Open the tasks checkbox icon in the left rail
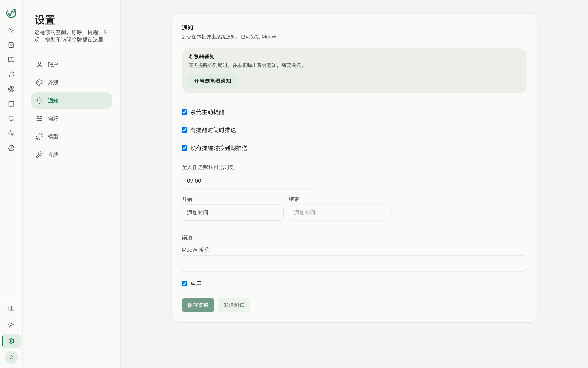This screenshot has height=368, width=588. pos(11,45)
